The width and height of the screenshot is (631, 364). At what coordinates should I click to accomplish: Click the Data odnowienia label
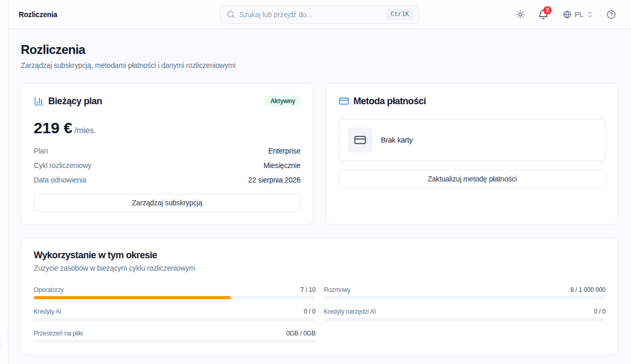[x=60, y=180]
